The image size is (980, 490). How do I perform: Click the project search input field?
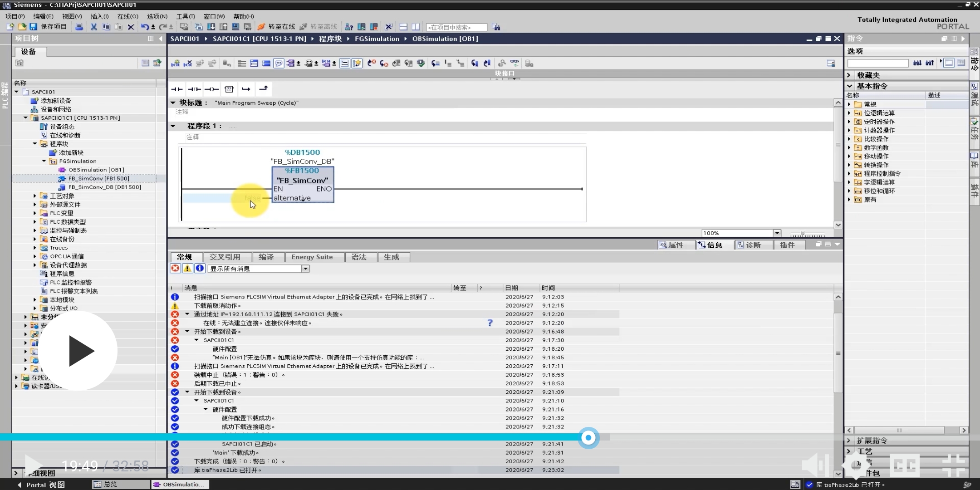pos(456,27)
